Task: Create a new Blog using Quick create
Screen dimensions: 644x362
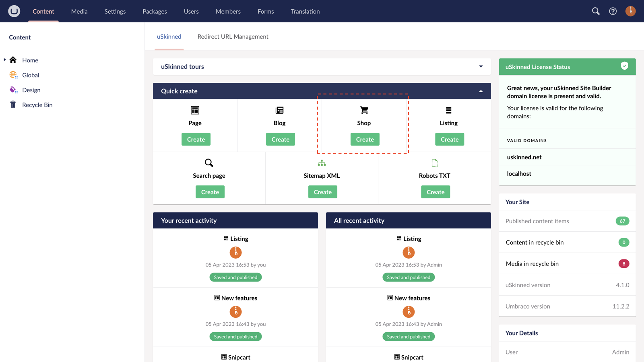Action: (x=280, y=139)
